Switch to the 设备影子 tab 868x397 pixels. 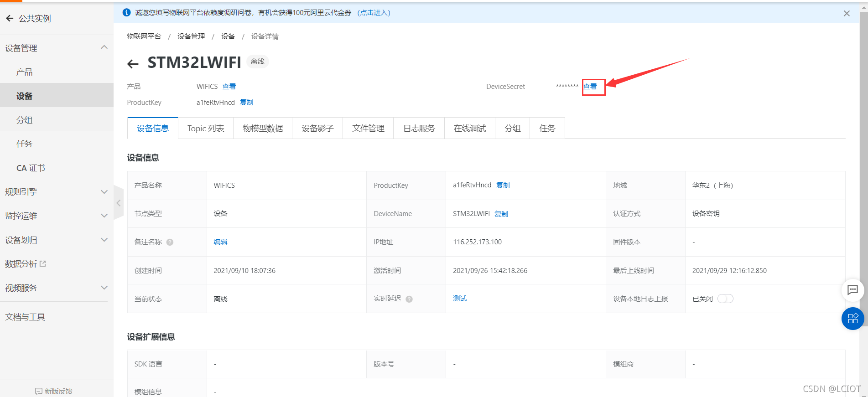point(317,129)
